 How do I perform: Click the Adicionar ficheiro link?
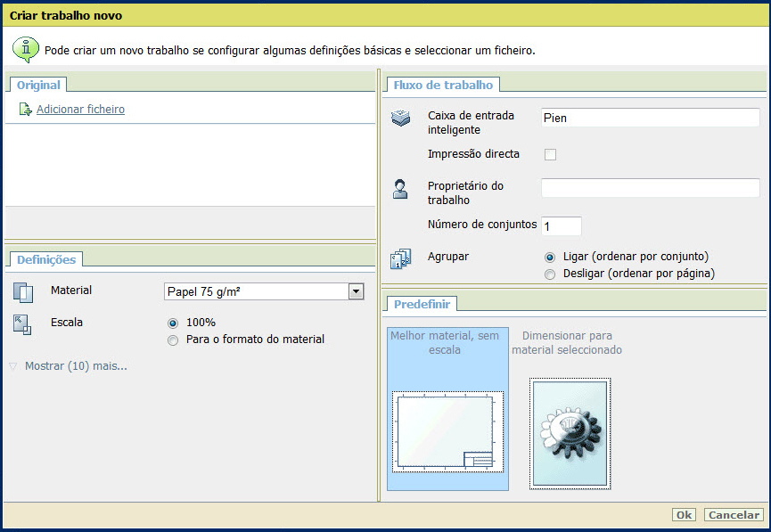point(80,110)
